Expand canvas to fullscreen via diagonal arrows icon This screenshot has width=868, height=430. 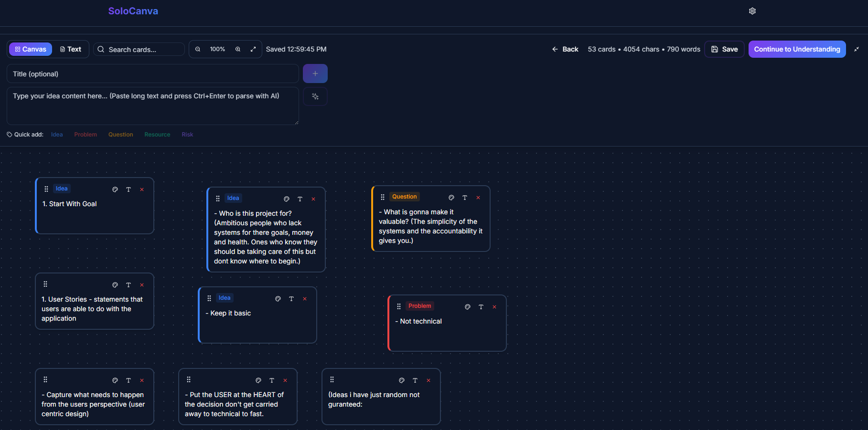tap(253, 49)
